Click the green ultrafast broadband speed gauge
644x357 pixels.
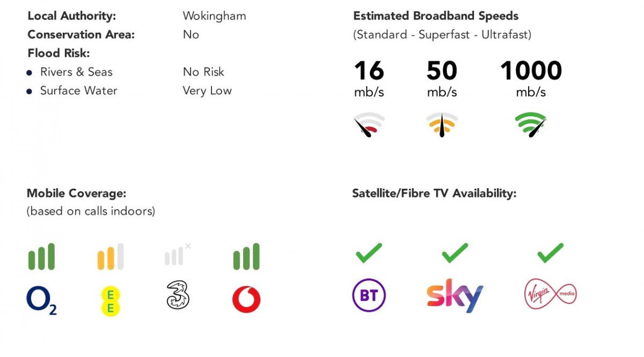point(531,124)
